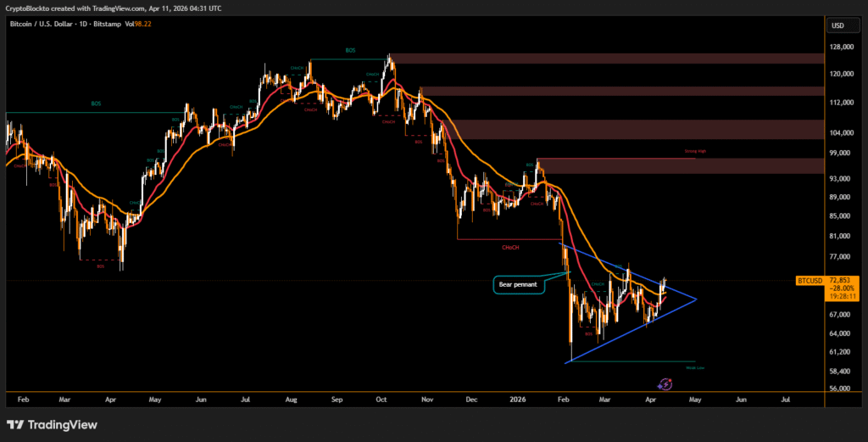
Task: Click the purple lightning replay icon
Action: click(665, 384)
